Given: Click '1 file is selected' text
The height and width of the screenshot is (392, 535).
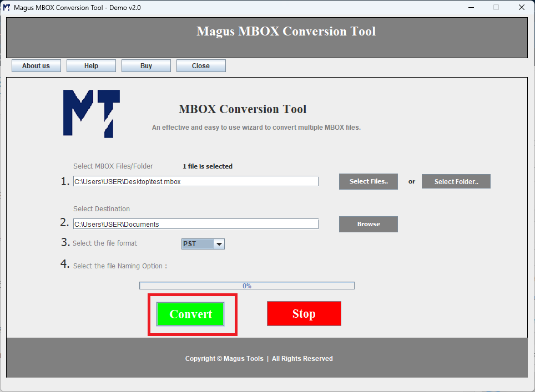Looking at the screenshot, I should point(208,166).
